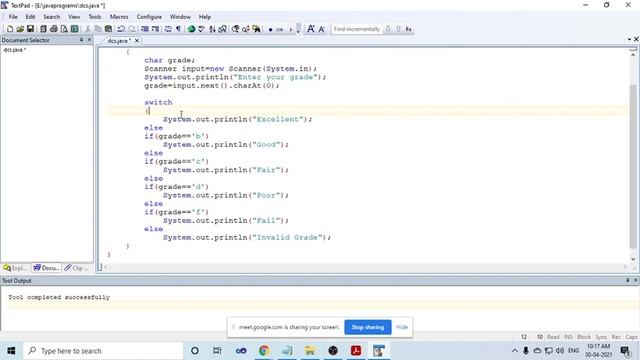Open the View menu
640x360 pixels.
coord(74,17)
